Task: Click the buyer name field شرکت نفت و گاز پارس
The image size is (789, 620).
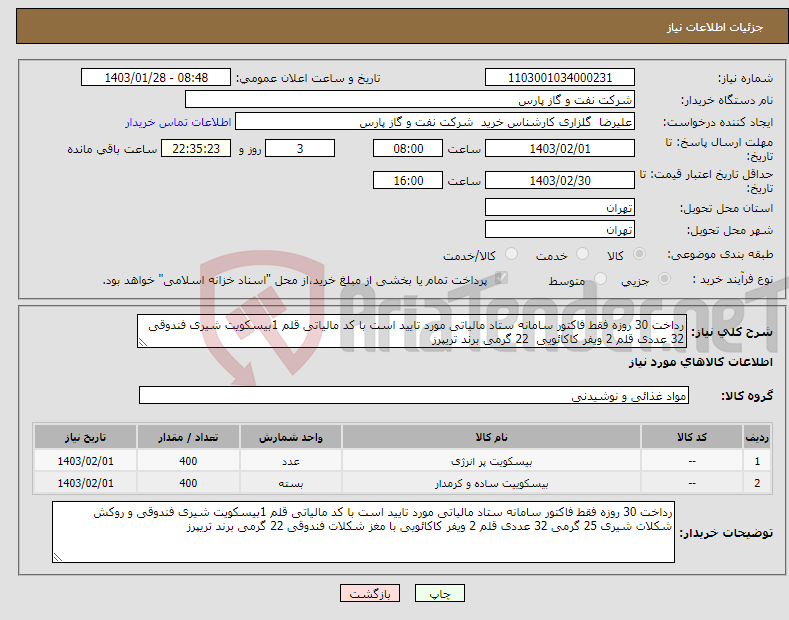Action: tap(410, 100)
